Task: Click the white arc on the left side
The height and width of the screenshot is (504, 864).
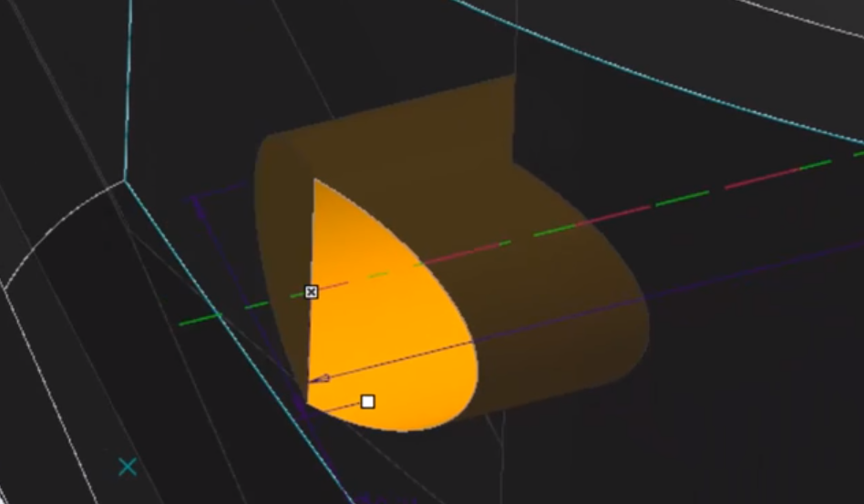Action: pos(55,228)
